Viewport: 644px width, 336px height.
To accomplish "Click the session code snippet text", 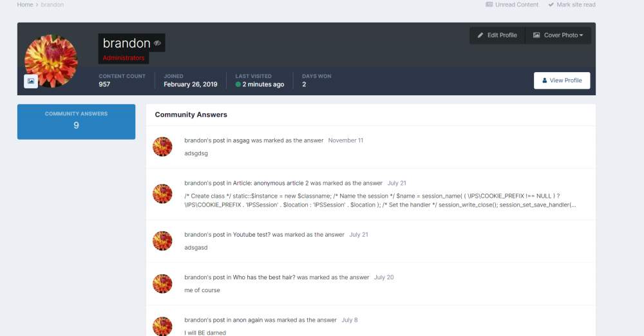I will (x=380, y=200).
